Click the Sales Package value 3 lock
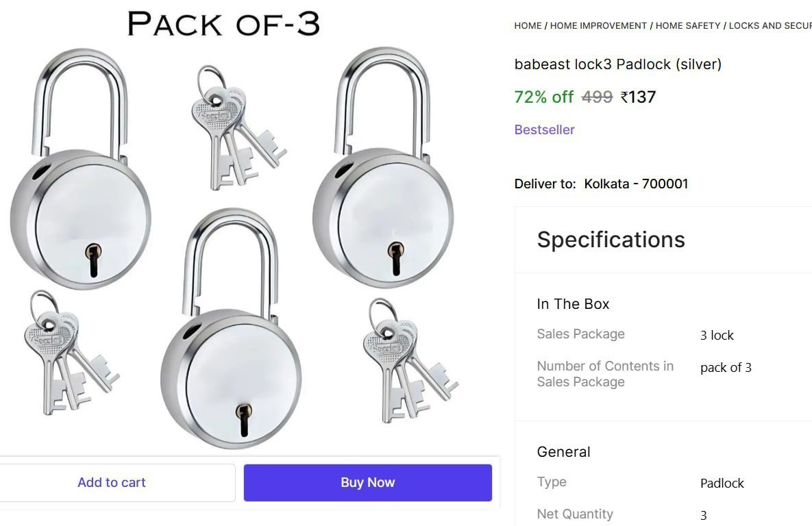 click(x=716, y=336)
